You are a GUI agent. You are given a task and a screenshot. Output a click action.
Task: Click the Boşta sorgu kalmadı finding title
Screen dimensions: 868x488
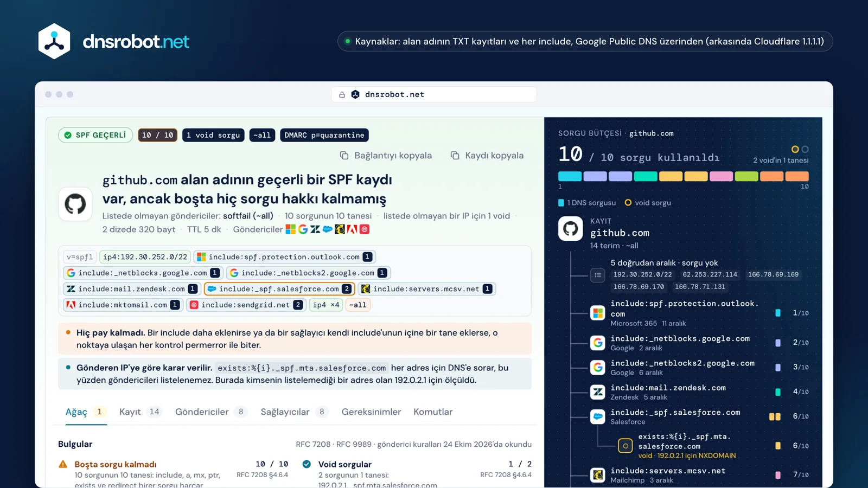[116, 464]
